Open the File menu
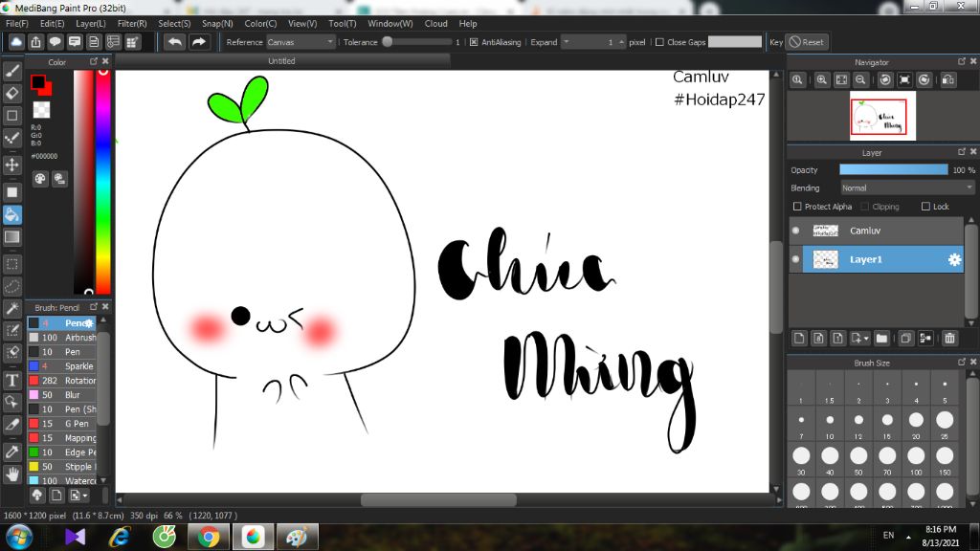The height and width of the screenshot is (551, 980). (17, 23)
